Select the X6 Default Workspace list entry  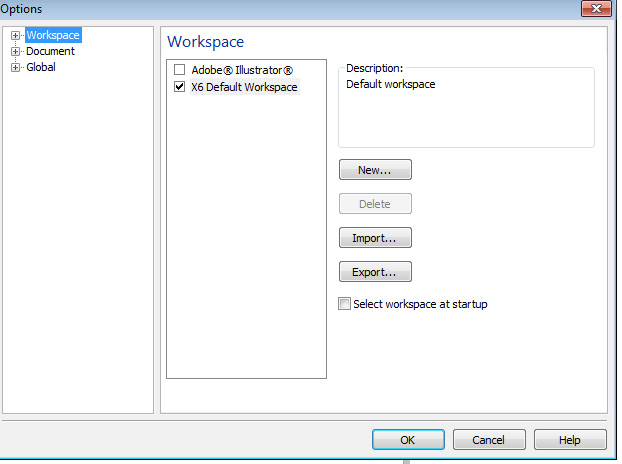coord(244,87)
